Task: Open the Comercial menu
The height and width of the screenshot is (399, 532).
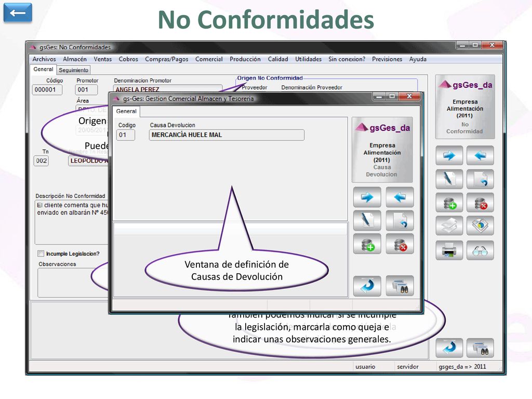Action: click(x=209, y=59)
